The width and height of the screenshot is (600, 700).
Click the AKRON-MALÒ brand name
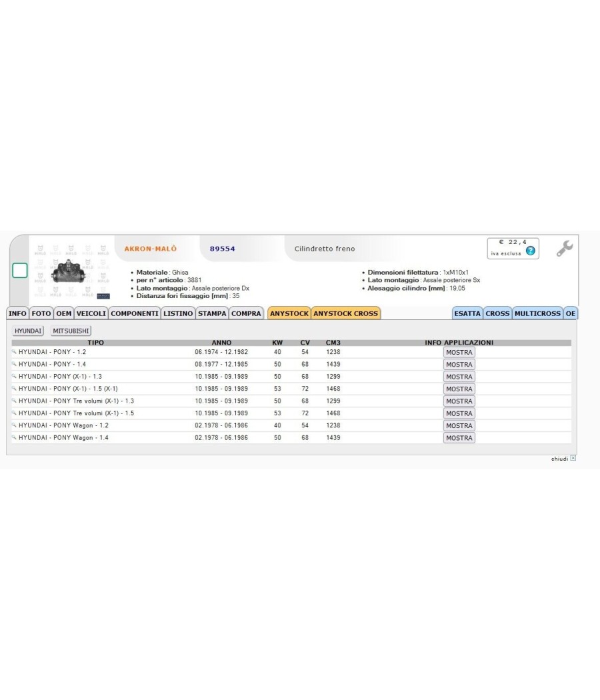click(x=151, y=249)
